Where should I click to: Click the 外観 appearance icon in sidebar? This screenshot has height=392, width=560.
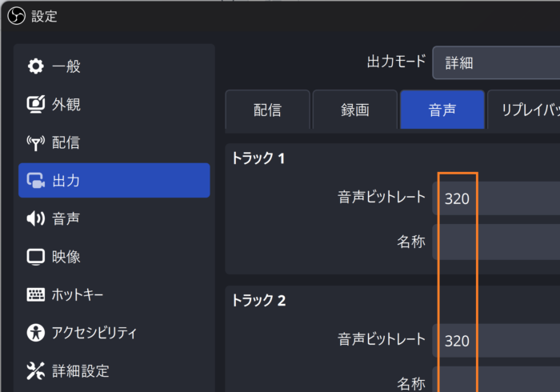[x=36, y=104]
